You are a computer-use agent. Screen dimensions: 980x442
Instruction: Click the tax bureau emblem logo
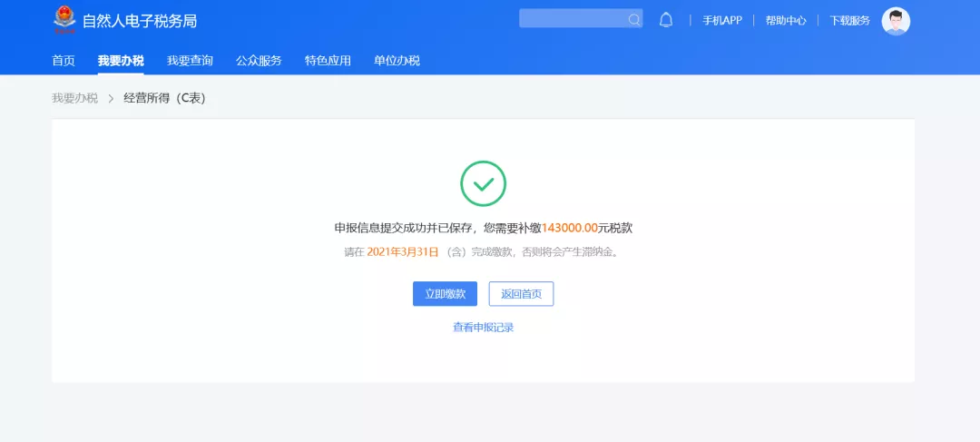(64, 20)
